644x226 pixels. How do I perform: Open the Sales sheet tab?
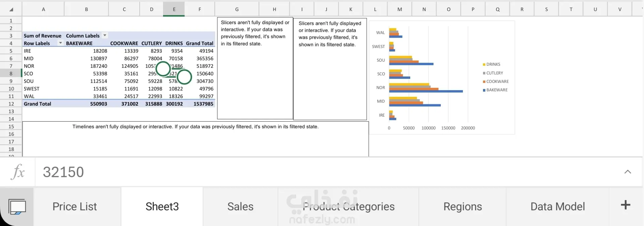(240, 207)
